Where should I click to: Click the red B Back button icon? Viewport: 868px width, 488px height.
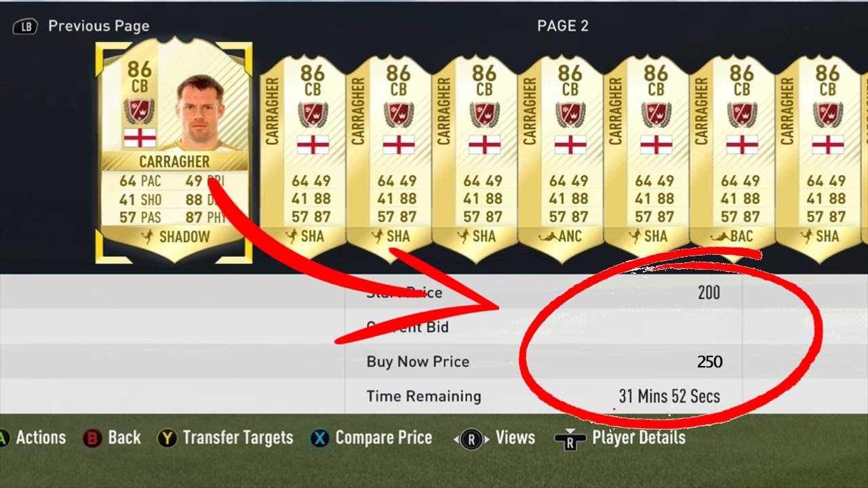92,439
